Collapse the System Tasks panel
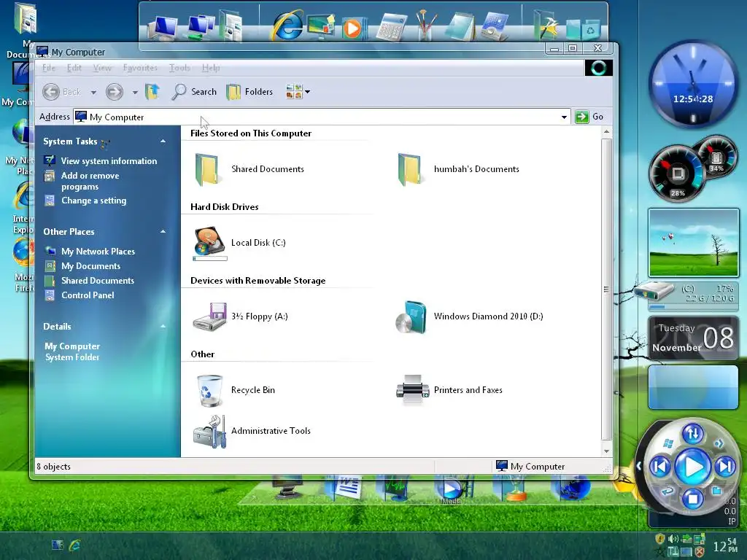This screenshot has width=747, height=560. point(163,141)
